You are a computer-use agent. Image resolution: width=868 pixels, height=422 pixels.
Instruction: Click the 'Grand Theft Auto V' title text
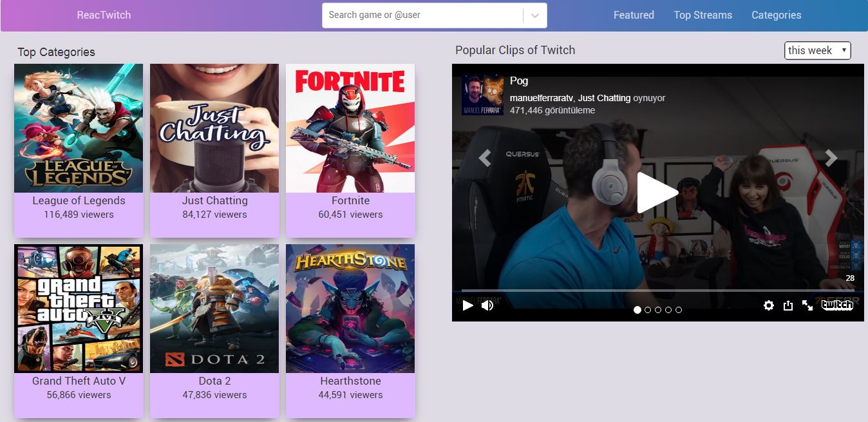click(79, 381)
